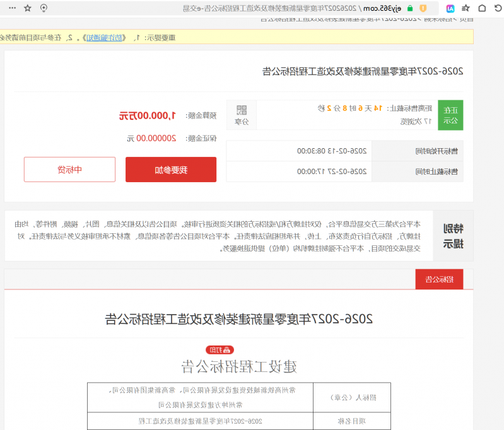The width and height of the screenshot is (504, 430).
Task: Bookmark this page with the star icon
Action: click(28, 8)
